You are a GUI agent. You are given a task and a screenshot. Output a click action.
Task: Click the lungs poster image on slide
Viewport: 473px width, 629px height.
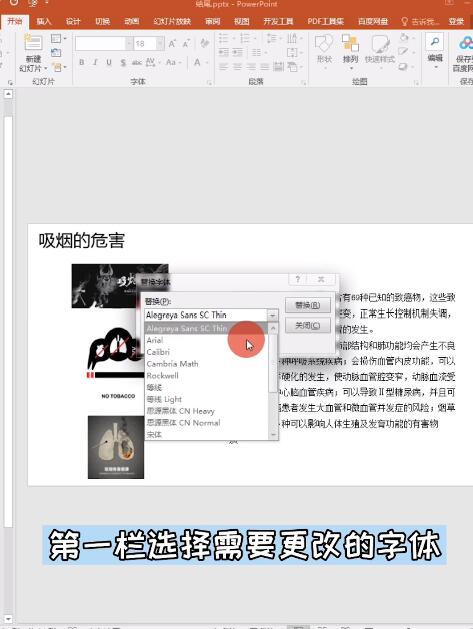[x=116, y=447]
